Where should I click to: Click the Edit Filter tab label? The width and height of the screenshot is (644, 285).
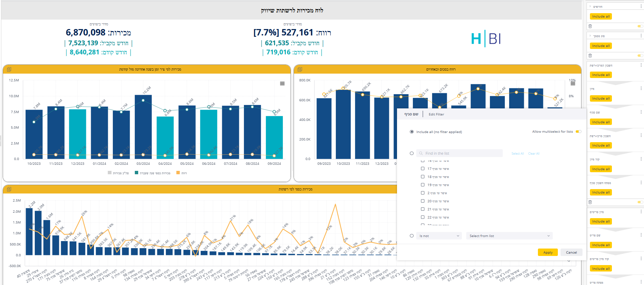[x=436, y=114]
